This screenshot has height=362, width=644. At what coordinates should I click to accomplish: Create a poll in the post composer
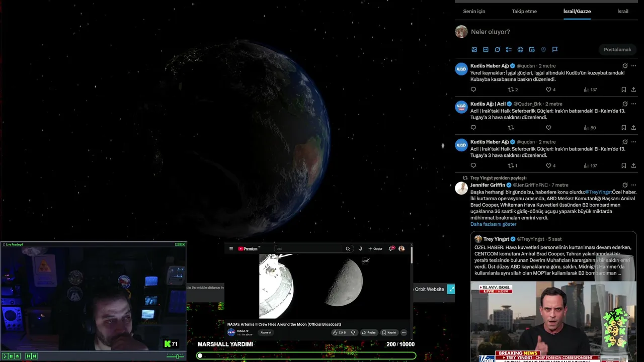pyautogui.click(x=509, y=50)
